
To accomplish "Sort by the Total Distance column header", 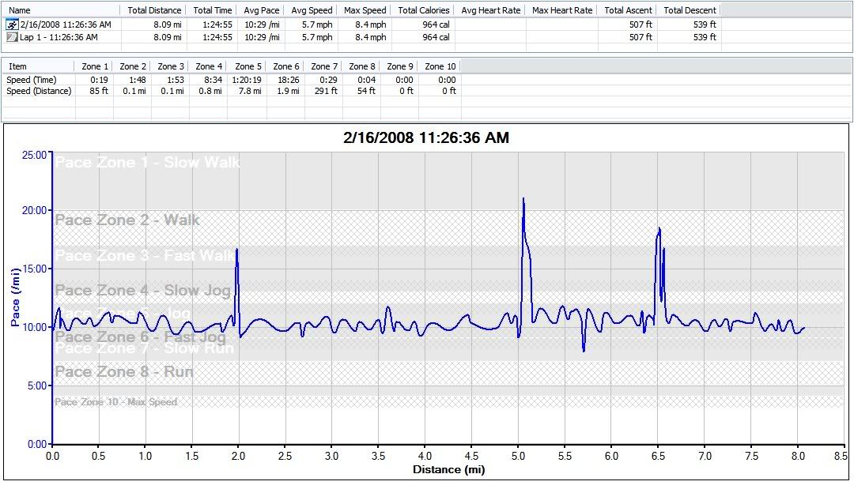I will (x=156, y=10).
